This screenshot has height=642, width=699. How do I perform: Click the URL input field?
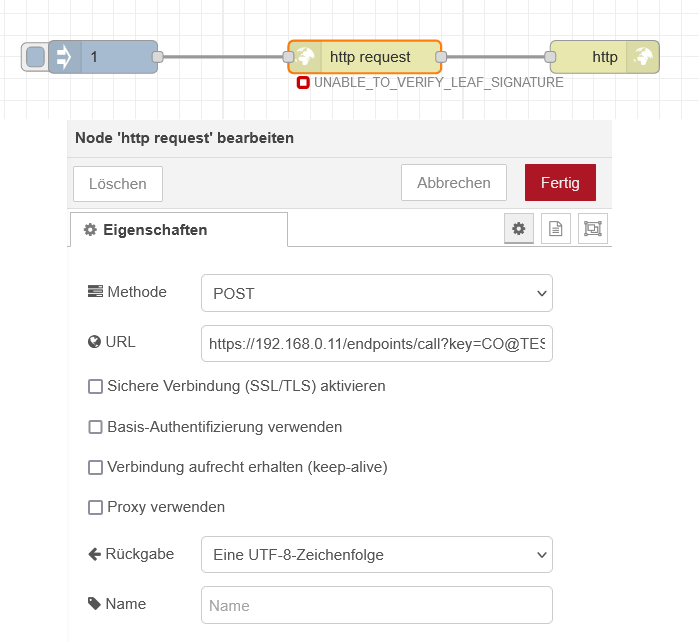point(376,343)
